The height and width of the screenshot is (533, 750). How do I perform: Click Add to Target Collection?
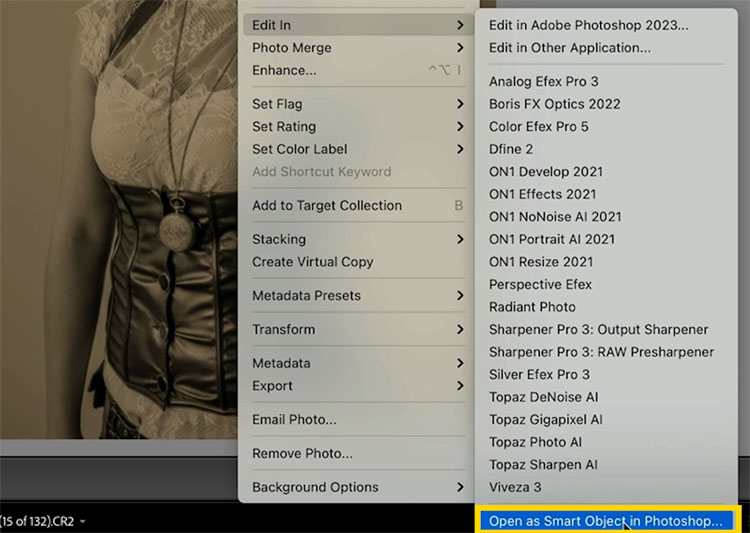pos(358,205)
